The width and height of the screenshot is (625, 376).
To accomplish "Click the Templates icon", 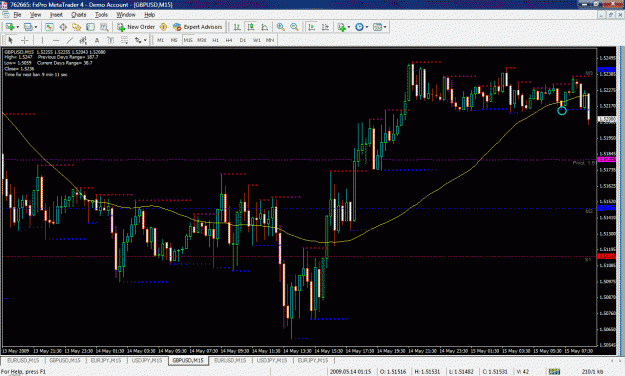I will point(377,27).
